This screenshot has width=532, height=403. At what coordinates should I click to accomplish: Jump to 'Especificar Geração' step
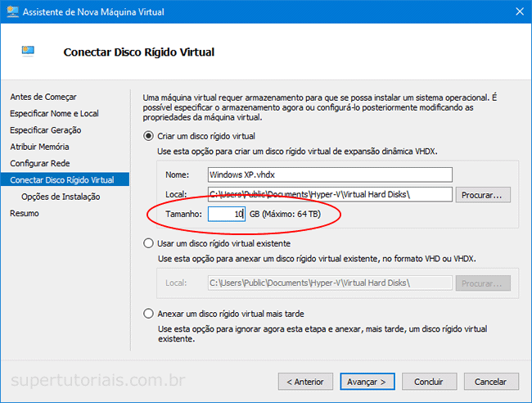(x=45, y=130)
